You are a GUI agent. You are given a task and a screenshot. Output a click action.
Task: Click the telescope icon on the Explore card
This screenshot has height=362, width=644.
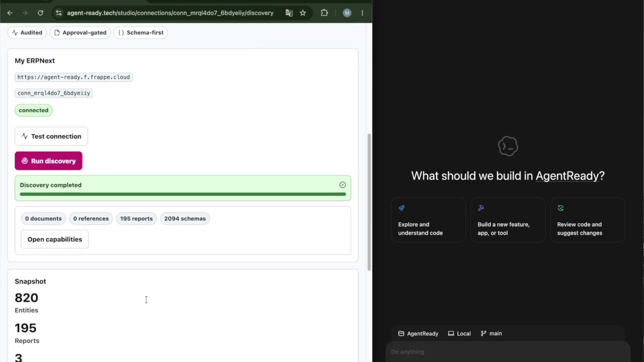tap(401, 208)
